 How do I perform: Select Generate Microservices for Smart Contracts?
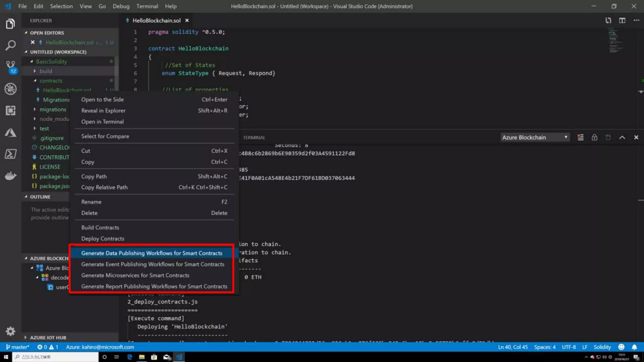coord(135,275)
